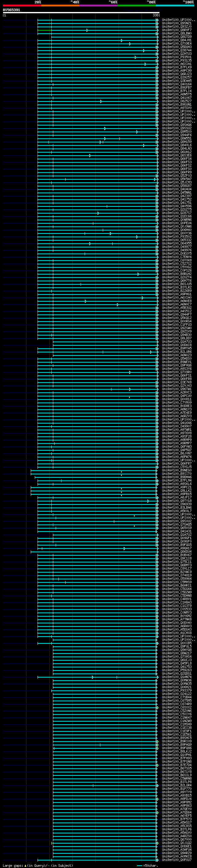The width and height of the screenshot is (197, 868).
Task: Select the UniRef100_O74819 label
Action: click(x=176, y=575)
